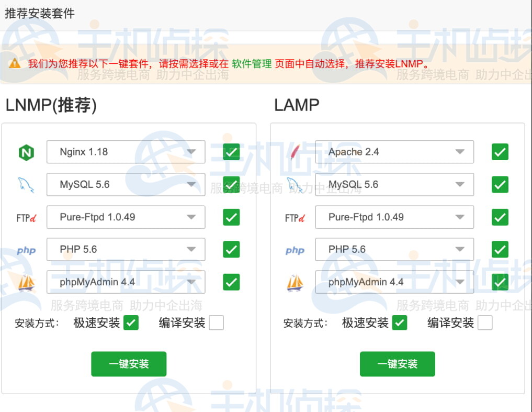Click 安装方式 label in LAMP panel

click(305, 323)
